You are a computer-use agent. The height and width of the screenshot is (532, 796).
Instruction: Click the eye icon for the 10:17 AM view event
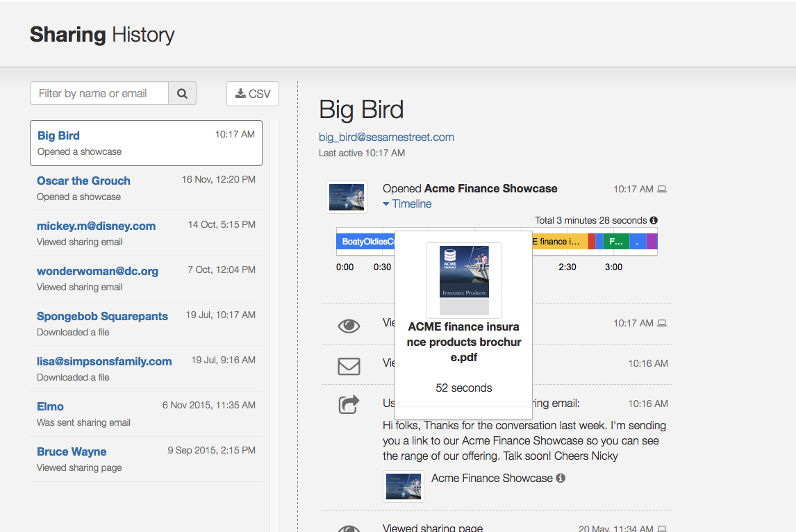tap(349, 326)
